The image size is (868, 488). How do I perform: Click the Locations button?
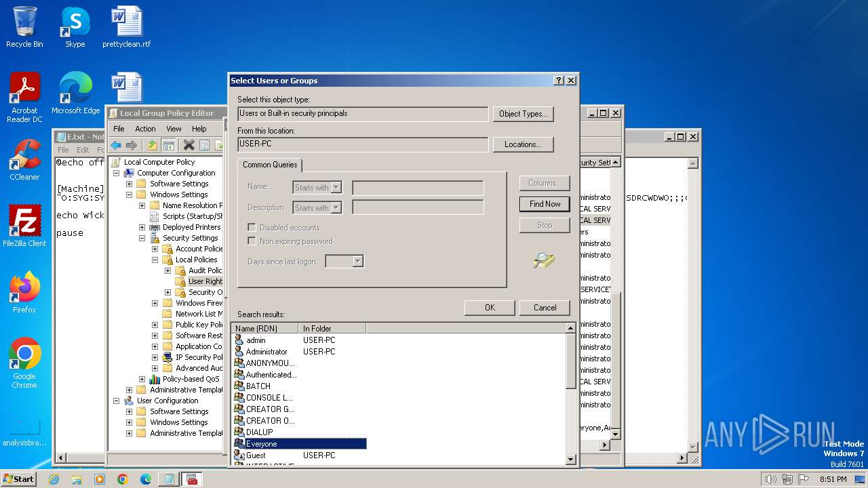[x=523, y=144]
